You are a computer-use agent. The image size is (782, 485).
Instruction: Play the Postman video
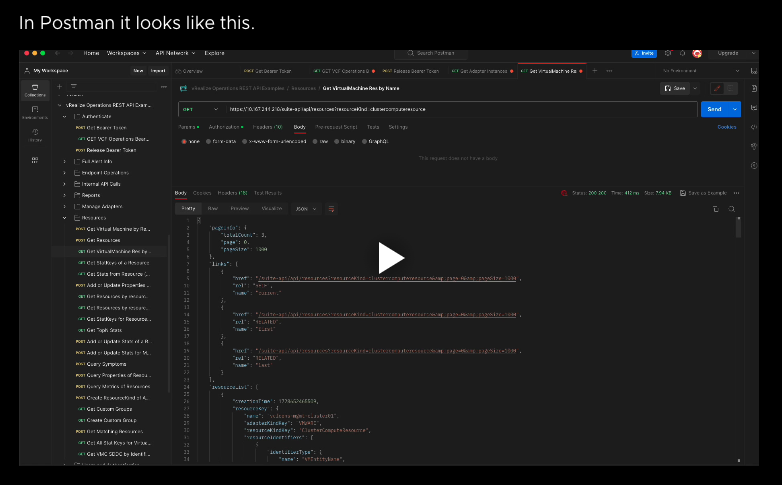pyautogui.click(x=391, y=258)
